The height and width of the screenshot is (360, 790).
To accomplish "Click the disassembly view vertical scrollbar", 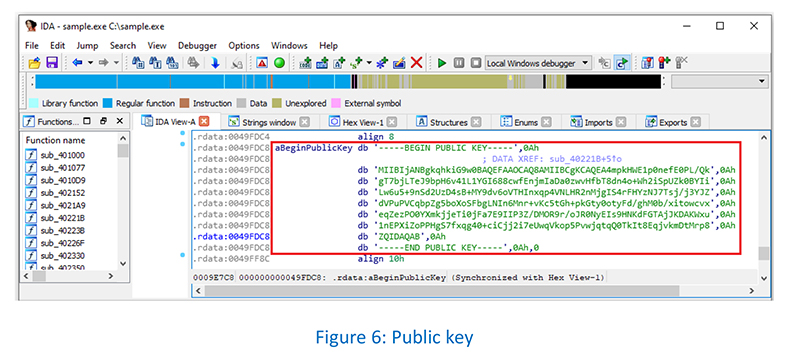I will (764, 207).
